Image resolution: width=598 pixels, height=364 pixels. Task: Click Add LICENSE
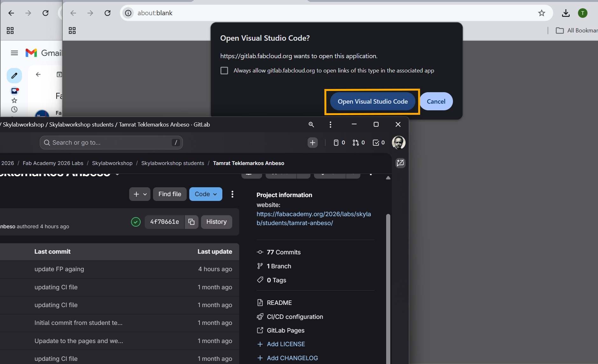point(281,344)
